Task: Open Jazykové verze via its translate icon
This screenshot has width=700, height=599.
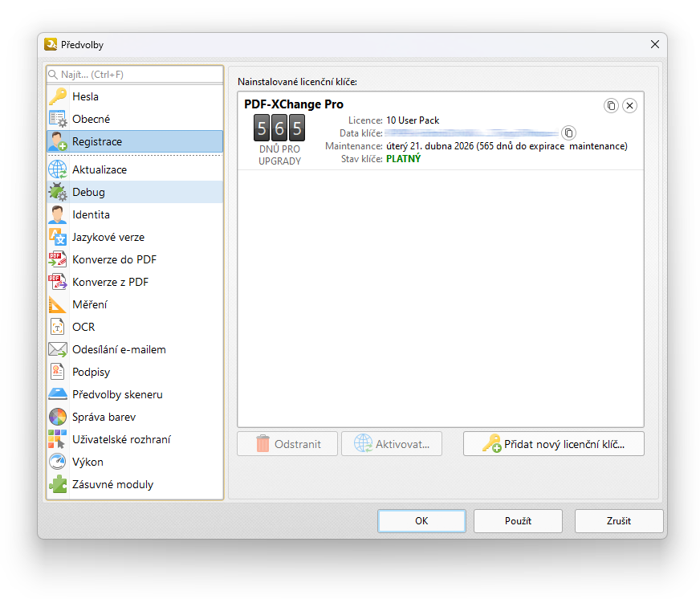Action: pyautogui.click(x=58, y=237)
